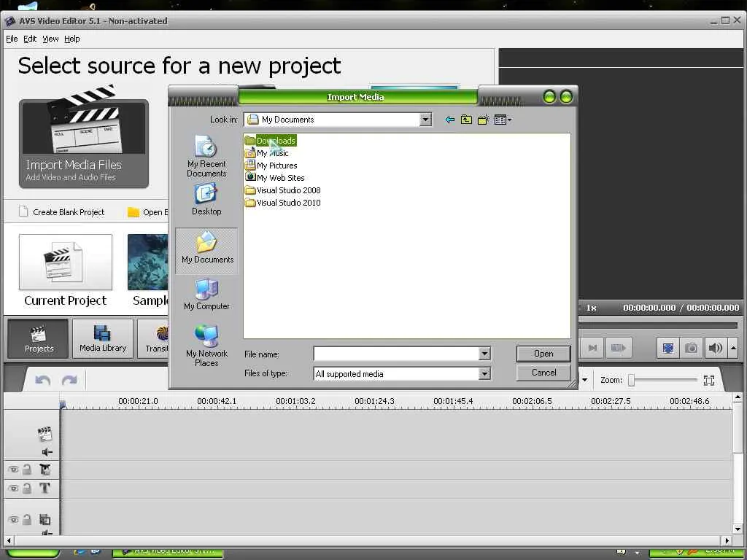Screen dimensions: 747x560
Task: Click the text track T icon
Action: click(44, 488)
